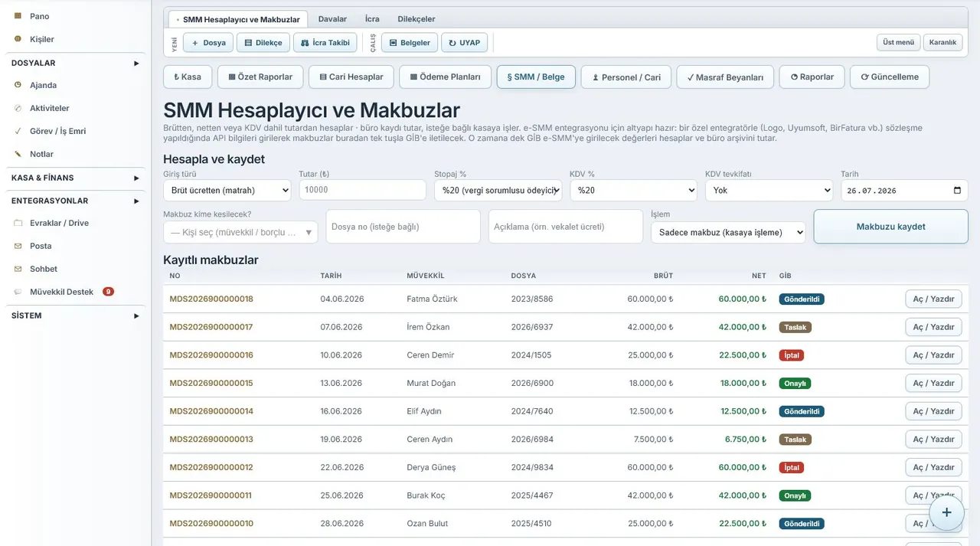Screen dimensions: 980x546
Task: Open UYAP from the toolbar
Action: pyautogui.click(x=464, y=43)
